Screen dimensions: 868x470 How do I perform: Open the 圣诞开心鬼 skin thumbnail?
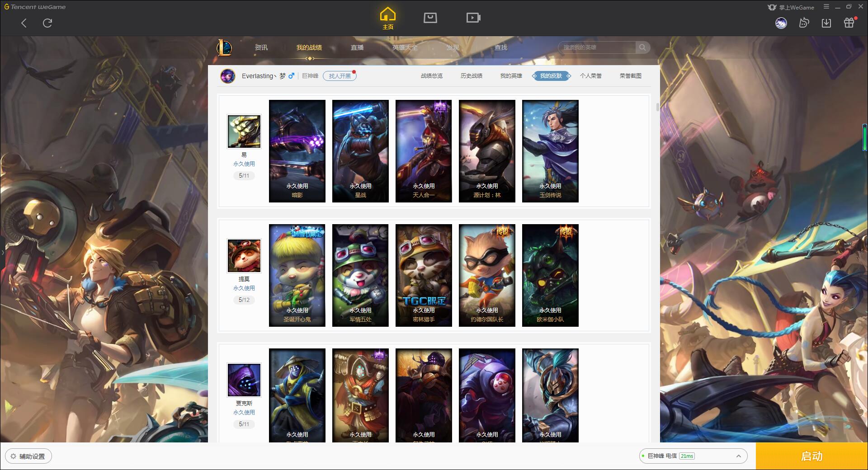pyautogui.click(x=297, y=275)
